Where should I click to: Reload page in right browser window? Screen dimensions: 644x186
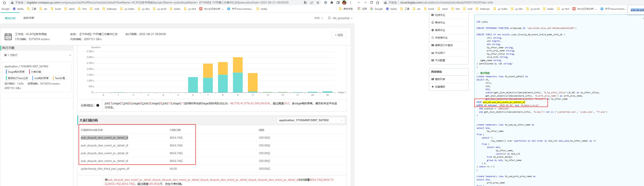(x=371, y=3)
